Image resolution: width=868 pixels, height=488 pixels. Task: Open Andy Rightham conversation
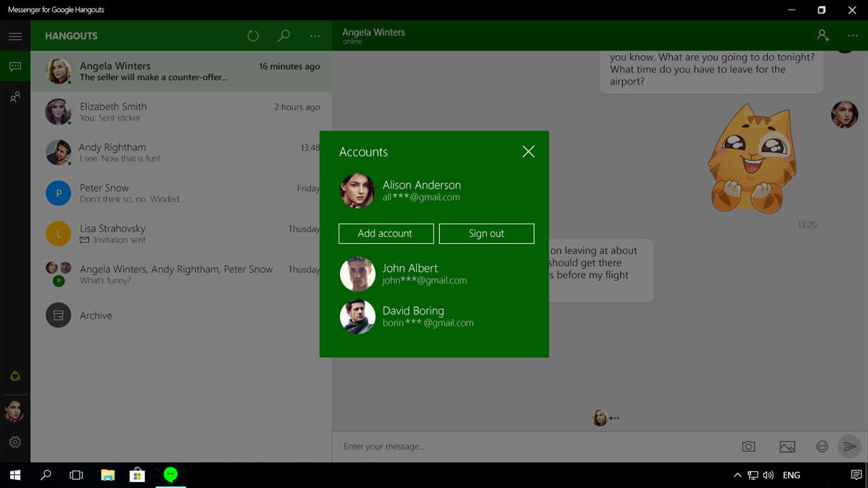click(x=181, y=152)
